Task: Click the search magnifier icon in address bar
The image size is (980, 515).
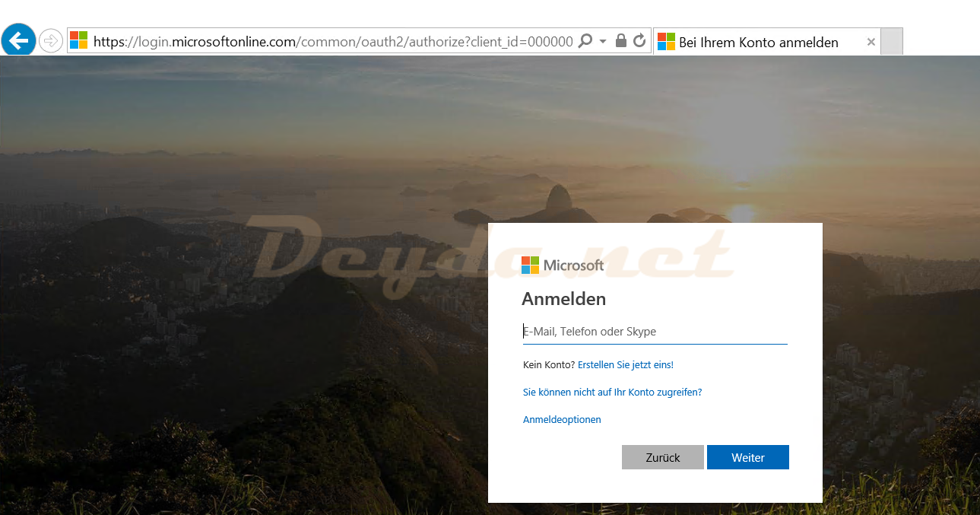Action: [585, 41]
